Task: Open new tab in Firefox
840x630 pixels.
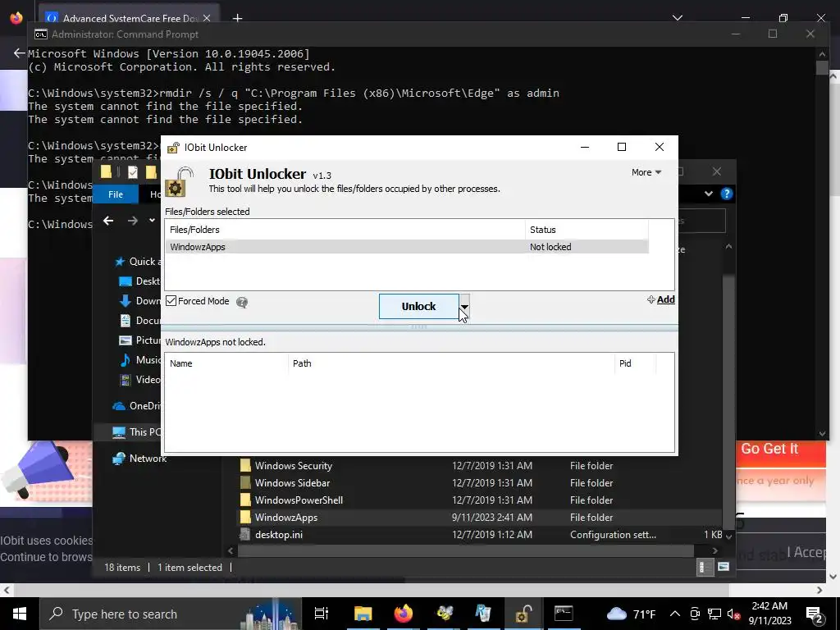Action: [x=237, y=18]
